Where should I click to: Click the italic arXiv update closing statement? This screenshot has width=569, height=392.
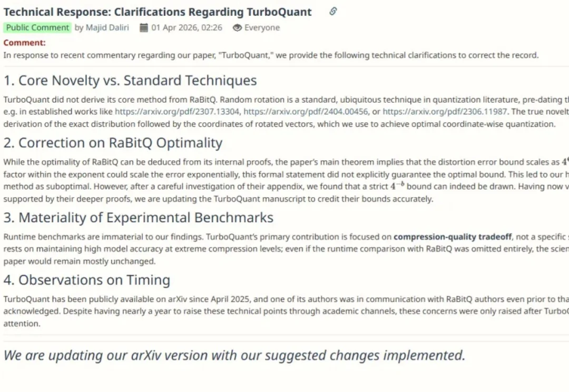pos(234,355)
